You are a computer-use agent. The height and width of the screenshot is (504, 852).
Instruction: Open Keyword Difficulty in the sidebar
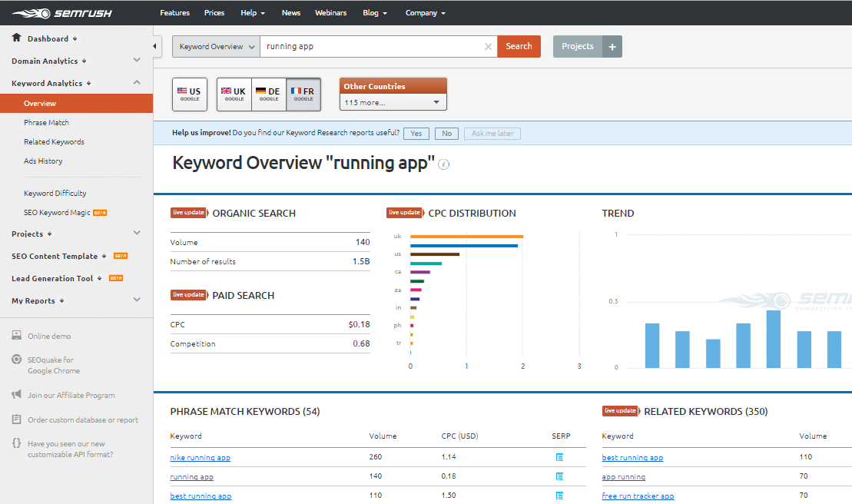tap(55, 194)
